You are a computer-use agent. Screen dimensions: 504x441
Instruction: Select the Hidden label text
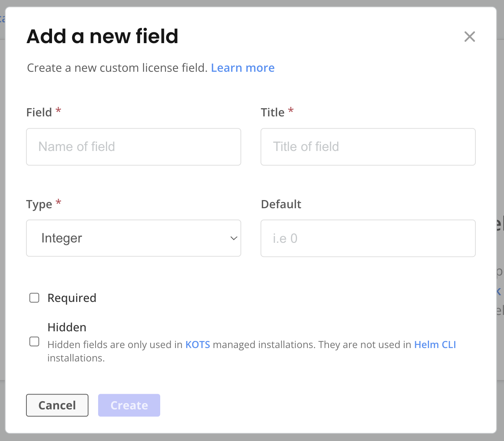click(67, 327)
